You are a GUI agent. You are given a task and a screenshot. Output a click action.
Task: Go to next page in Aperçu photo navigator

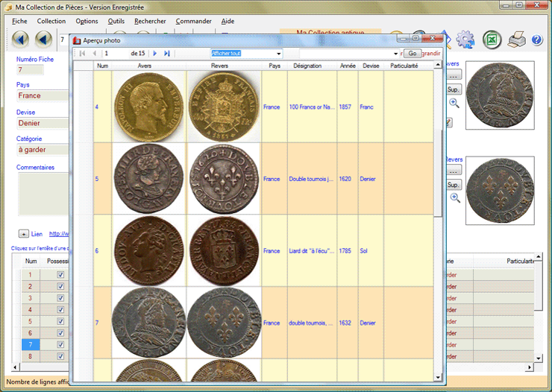(x=154, y=54)
